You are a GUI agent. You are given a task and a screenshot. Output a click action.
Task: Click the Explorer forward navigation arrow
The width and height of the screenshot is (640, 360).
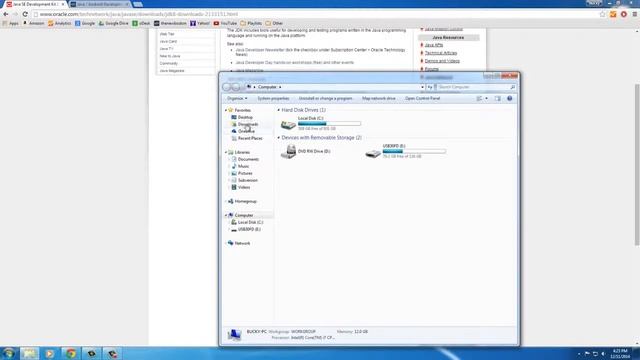point(236,87)
